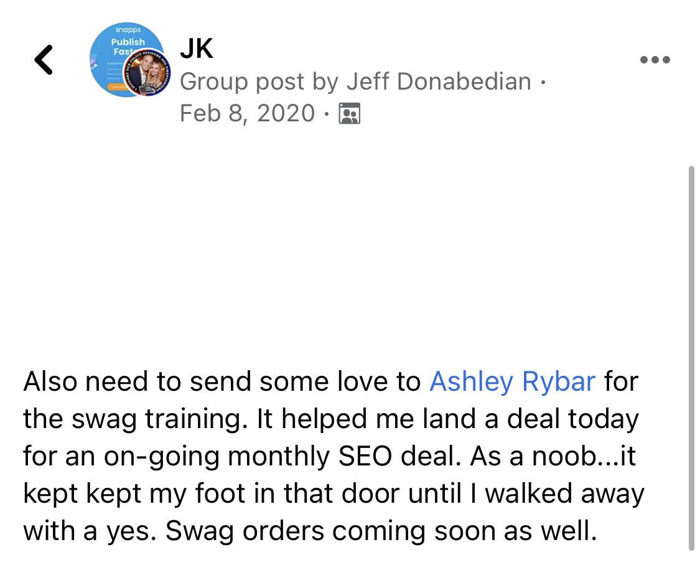Open the Ashley Rybar tagged link
The height and width of the screenshot is (588, 700).
click(512, 381)
